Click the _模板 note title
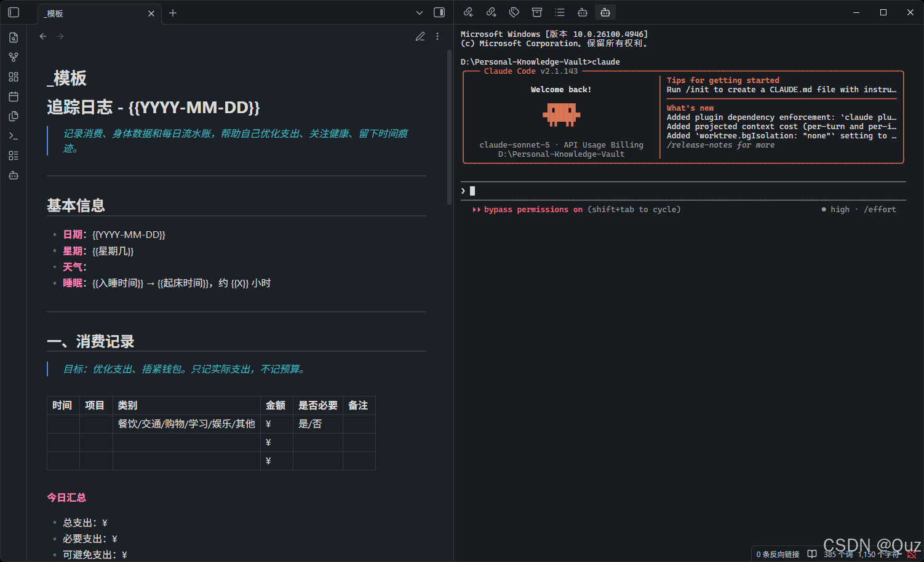This screenshot has width=924, height=562. (x=67, y=78)
